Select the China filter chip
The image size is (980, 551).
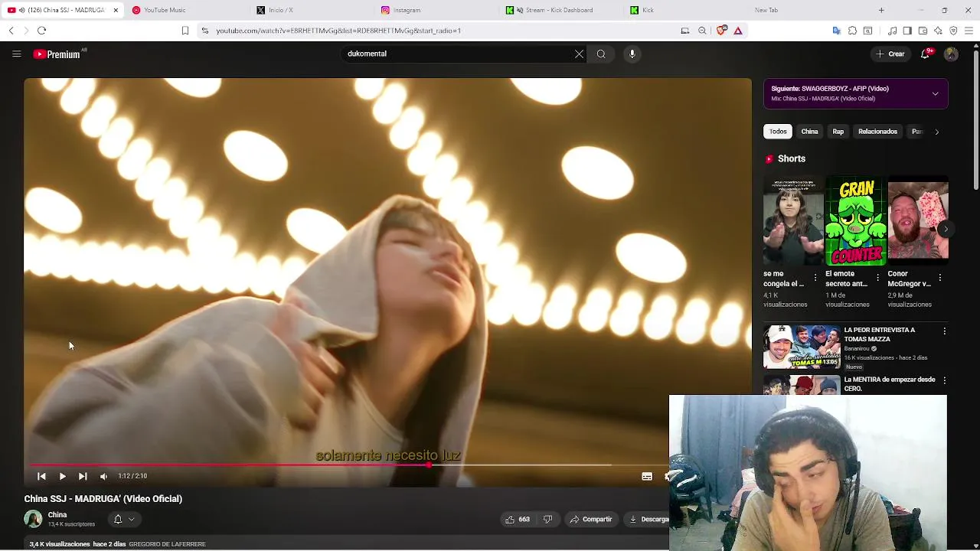(809, 132)
